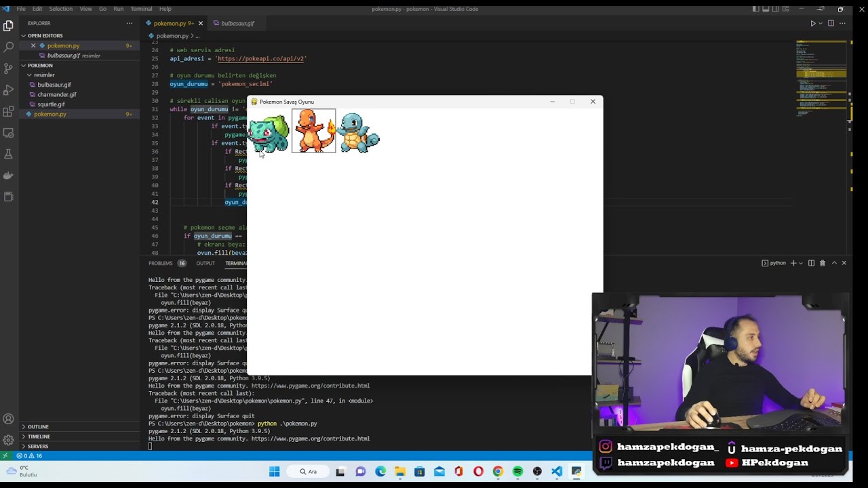Split the terminal panel
Image resolution: width=868 pixels, height=488 pixels.
811,263
